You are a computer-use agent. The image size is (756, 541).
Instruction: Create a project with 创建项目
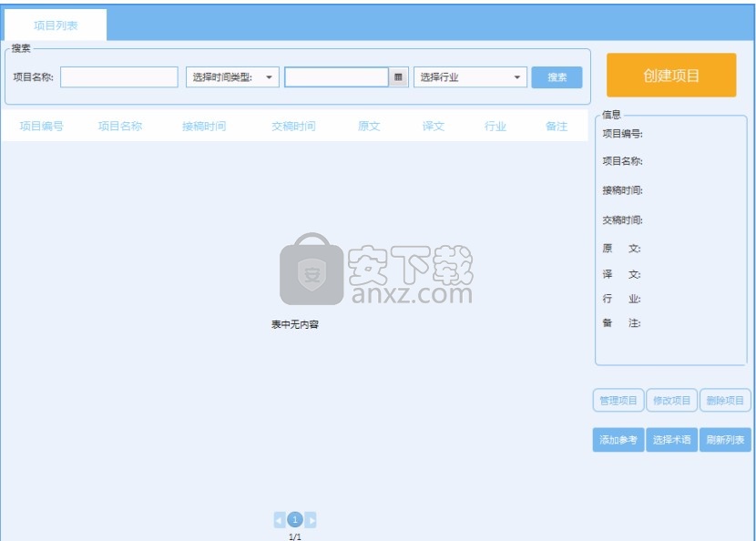pos(671,76)
